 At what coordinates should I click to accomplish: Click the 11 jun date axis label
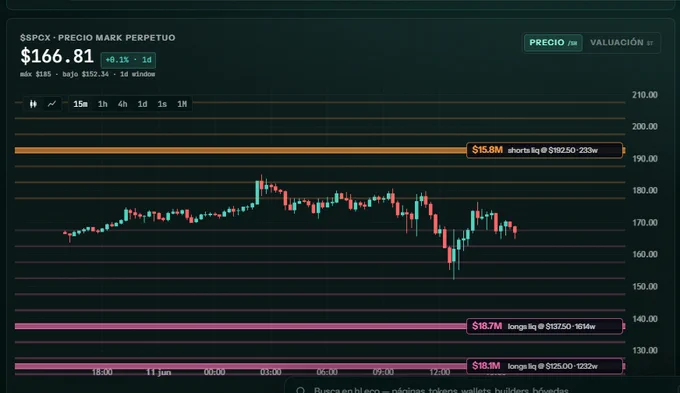pyautogui.click(x=158, y=372)
